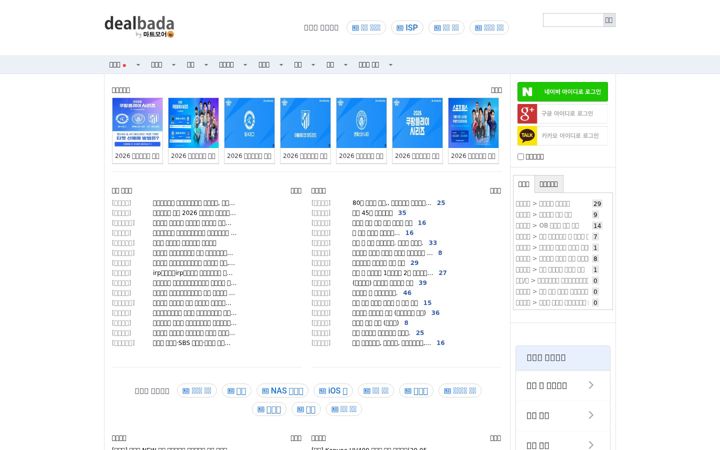
Task: Click the image icon inside the NAS tag
Action: [265, 391]
